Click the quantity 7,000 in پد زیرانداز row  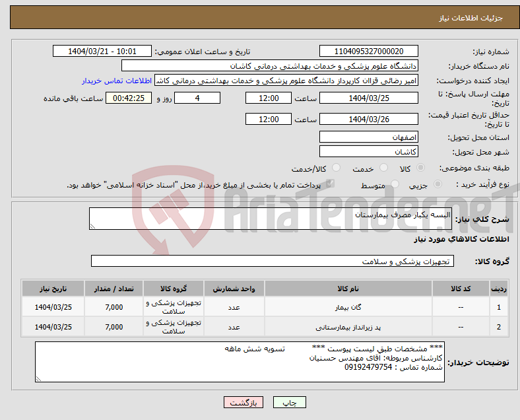[114, 327]
